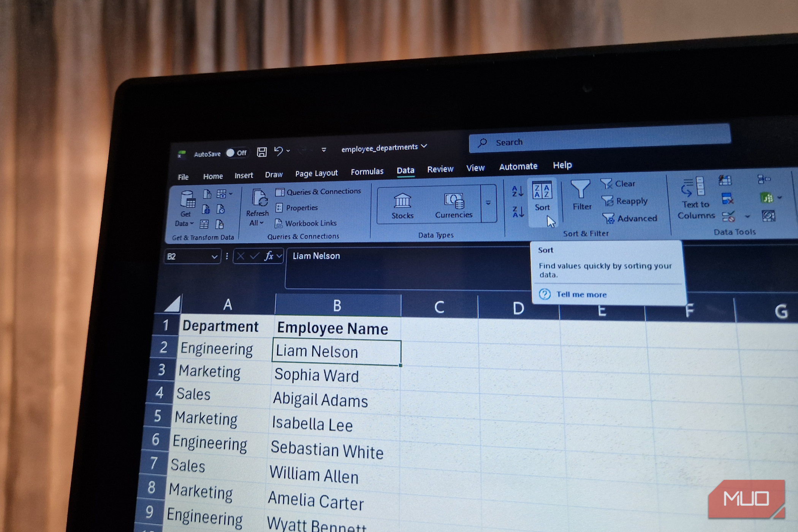Viewport: 798px width, 532px height.
Task: Select row 5 header
Action: pos(157,416)
